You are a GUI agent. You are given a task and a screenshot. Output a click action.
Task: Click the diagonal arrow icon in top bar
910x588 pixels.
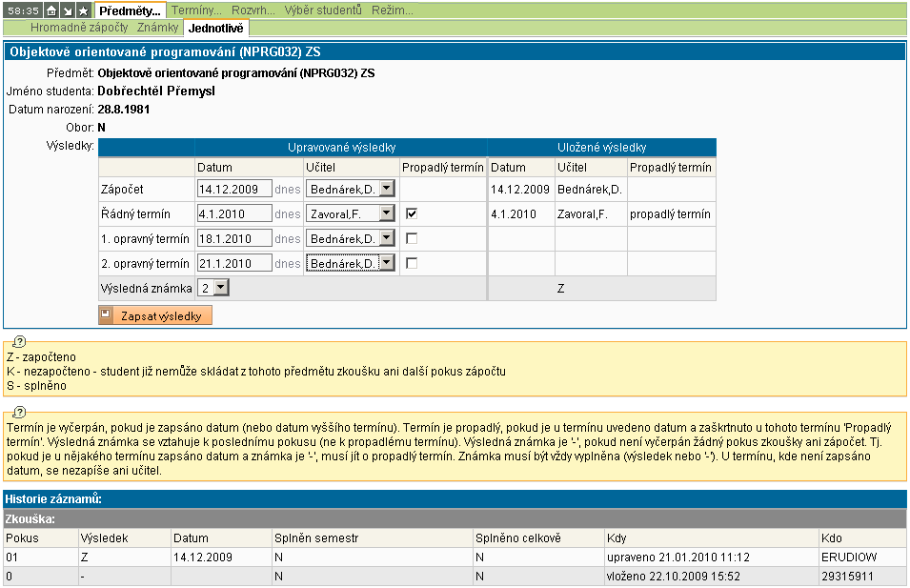point(68,10)
